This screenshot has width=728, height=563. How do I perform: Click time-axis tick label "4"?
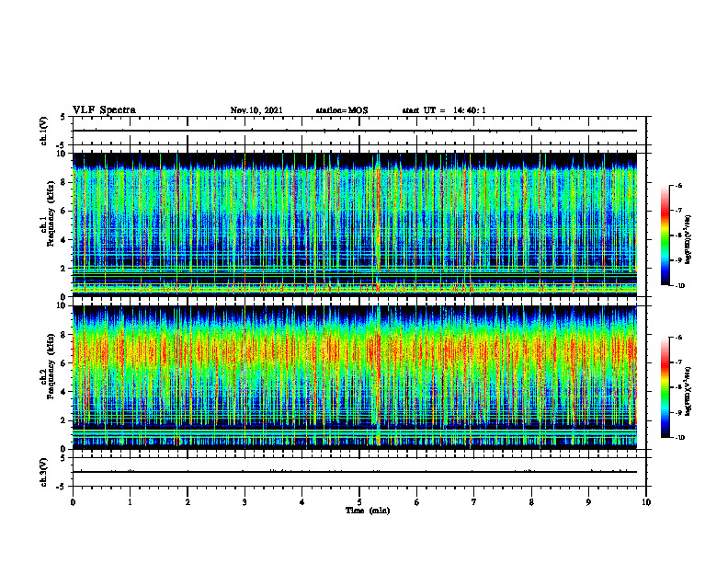(301, 502)
